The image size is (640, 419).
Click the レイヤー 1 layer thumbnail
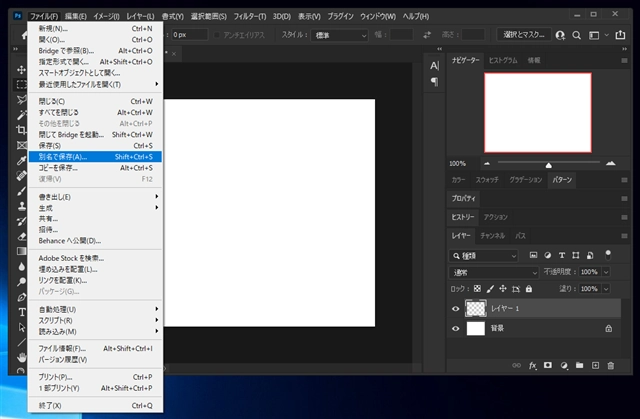476,308
